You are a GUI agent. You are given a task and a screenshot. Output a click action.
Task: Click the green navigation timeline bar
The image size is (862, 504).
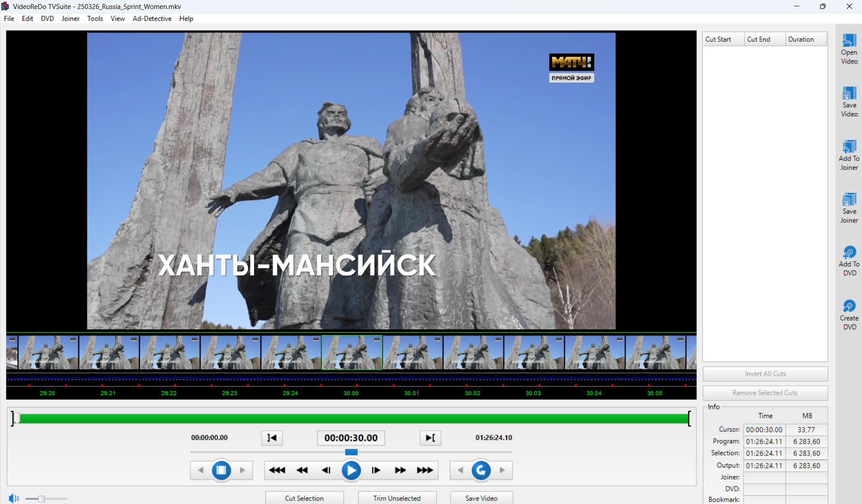(x=351, y=419)
